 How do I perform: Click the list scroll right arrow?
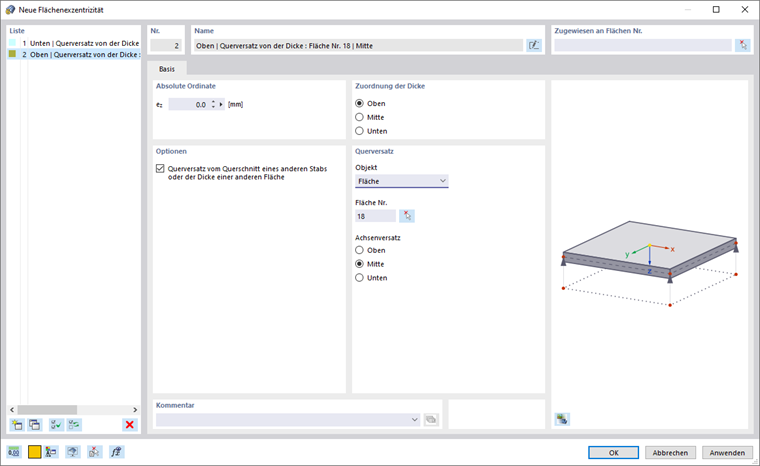coord(135,410)
